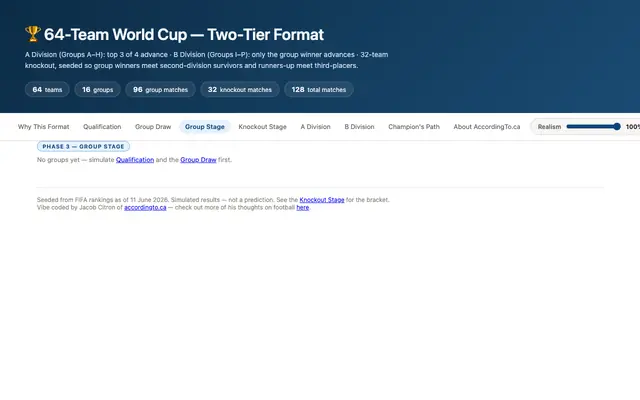
Task: Follow the Group Draw link in the message
Action: 198,160
